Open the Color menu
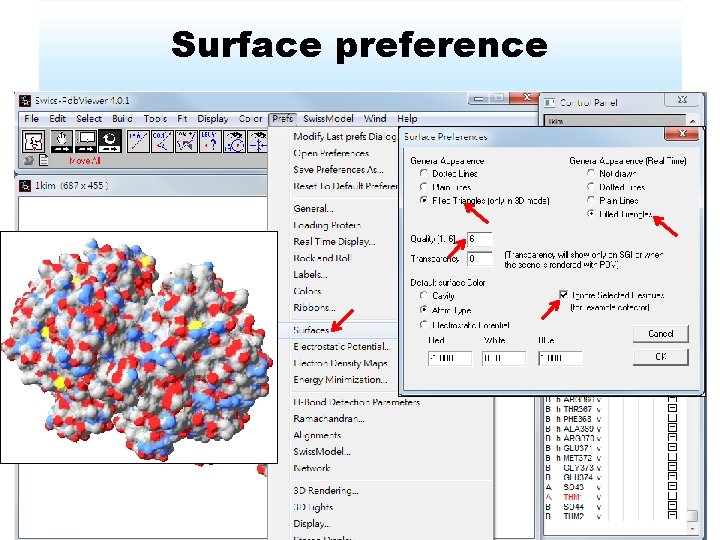Screen dimensions: 720x540 [250, 118]
